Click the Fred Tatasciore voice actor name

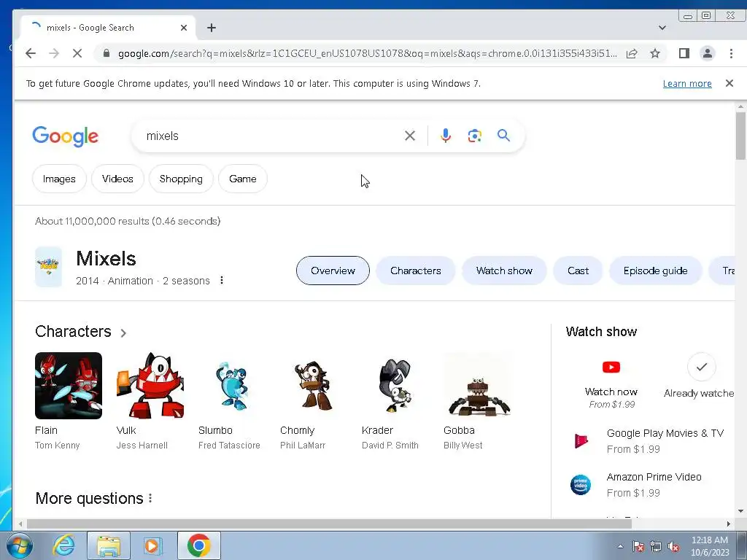coord(229,446)
